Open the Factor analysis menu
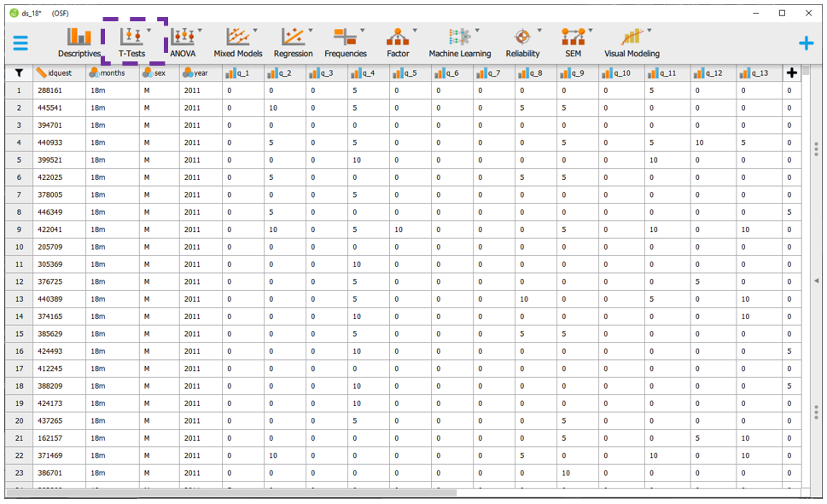This screenshot has width=827, height=504. 398,42
